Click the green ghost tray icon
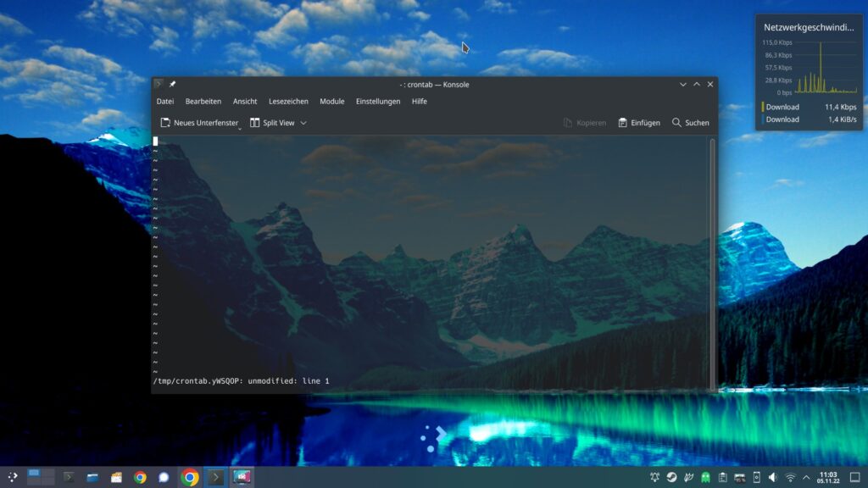The height and width of the screenshot is (488, 868). coord(705,478)
